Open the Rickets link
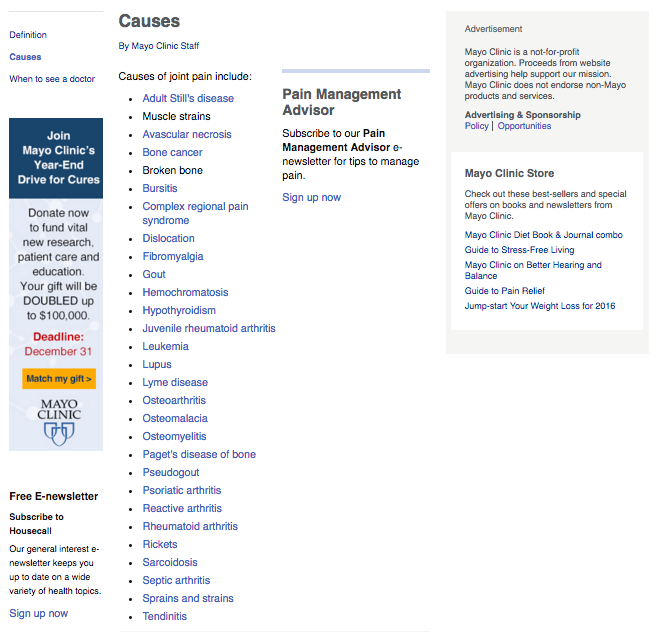The height and width of the screenshot is (632, 660). tap(160, 544)
